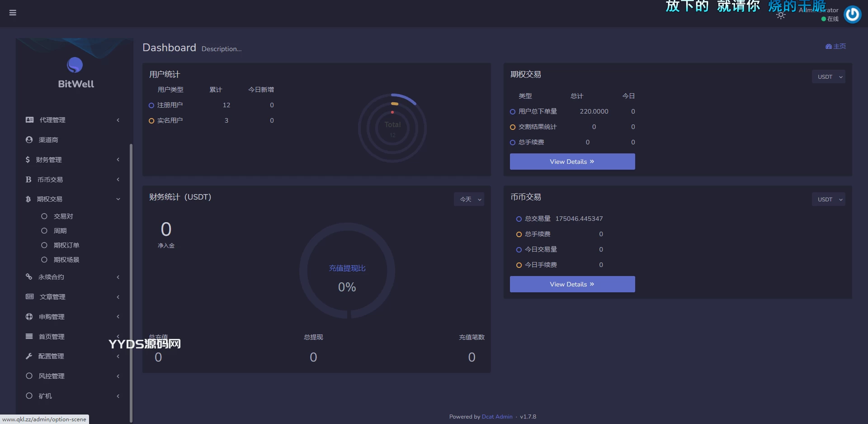Click the 代理管理 ID card icon
The height and width of the screenshot is (424, 868).
(29, 120)
